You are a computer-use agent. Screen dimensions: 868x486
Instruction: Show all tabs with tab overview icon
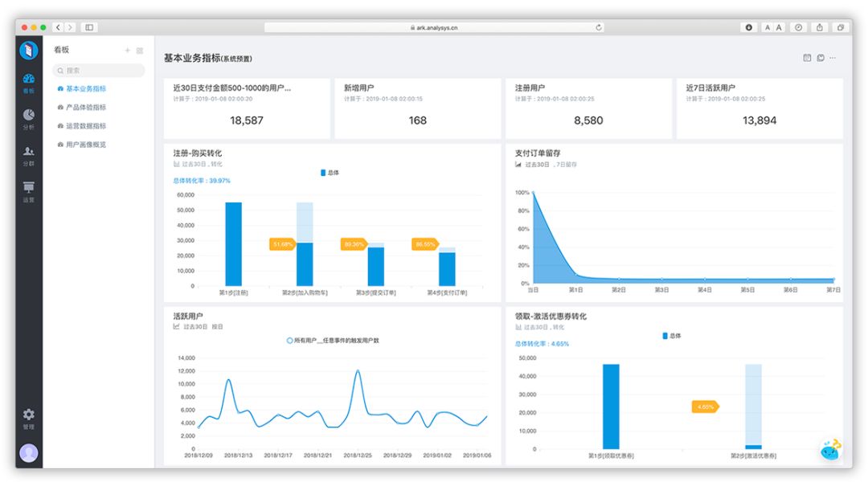841,27
